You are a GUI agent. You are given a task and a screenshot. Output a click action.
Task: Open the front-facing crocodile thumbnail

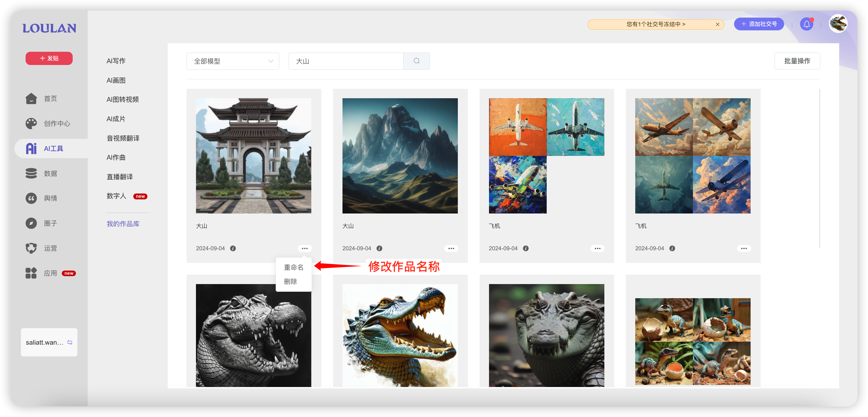click(x=546, y=336)
